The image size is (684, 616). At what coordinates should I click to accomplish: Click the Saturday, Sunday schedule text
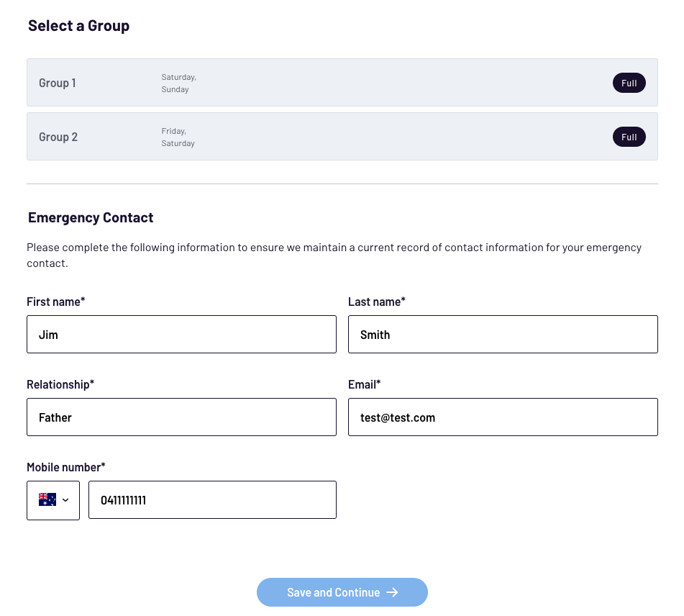coord(178,83)
